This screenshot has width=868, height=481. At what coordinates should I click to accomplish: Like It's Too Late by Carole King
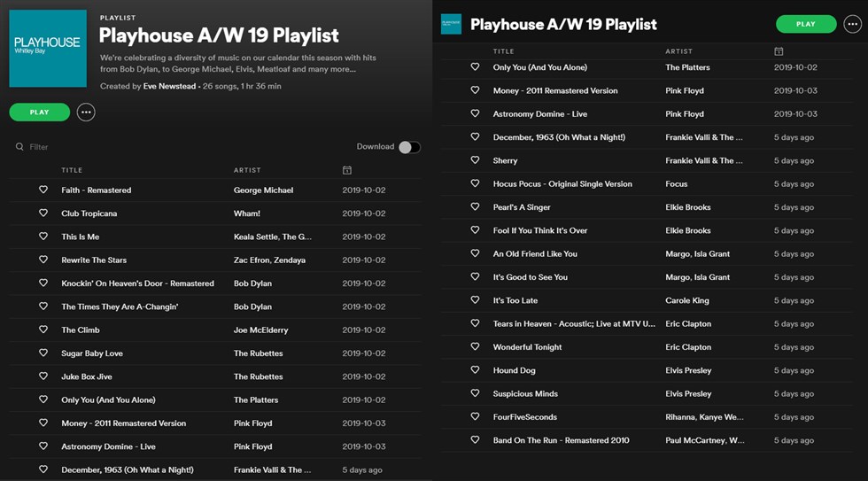coord(475,299)
